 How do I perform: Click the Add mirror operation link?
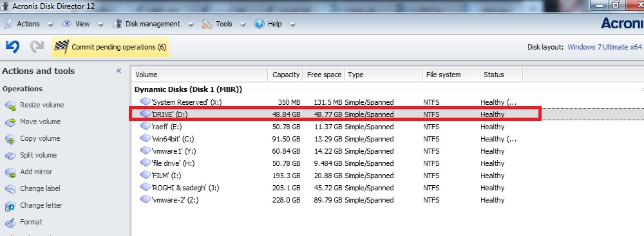(x=36, y=172)
